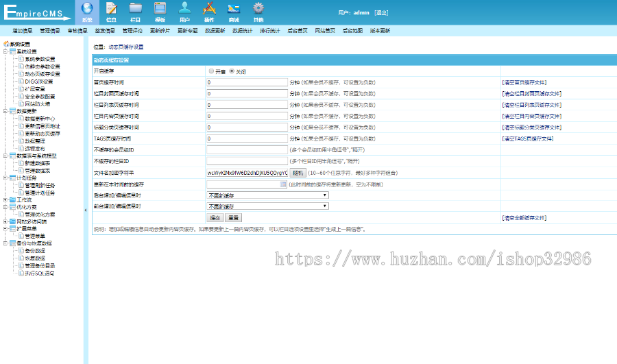Click the 文件名加密字符串 input field
This screenshot has width=617, height=364.
pyautogui.click(x=247, y=173)
